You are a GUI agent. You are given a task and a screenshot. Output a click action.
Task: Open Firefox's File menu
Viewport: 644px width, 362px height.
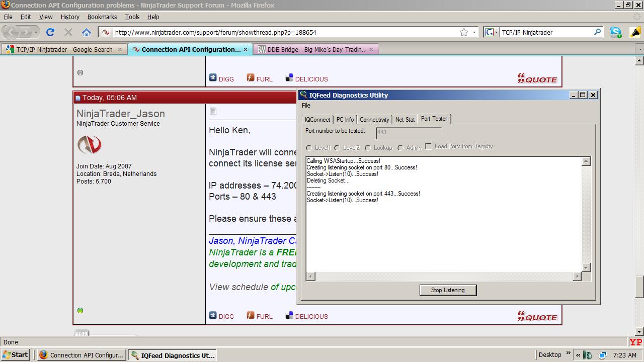pos(8,17)
